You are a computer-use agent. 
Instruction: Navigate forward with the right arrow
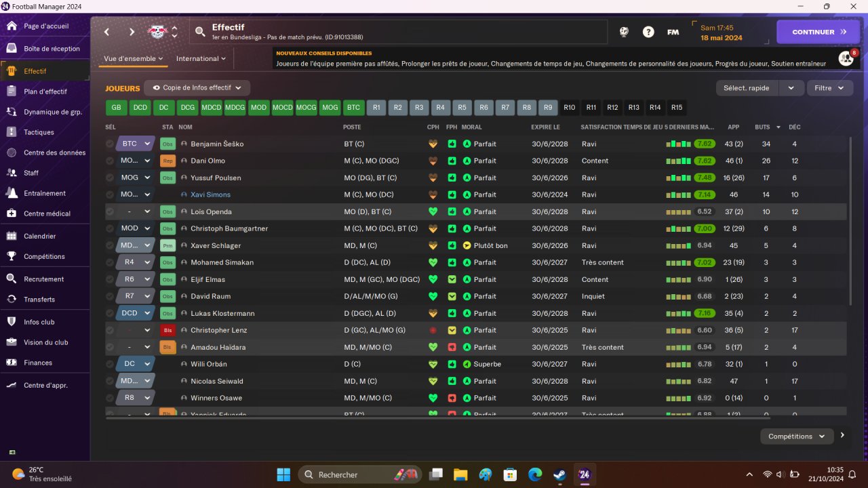click(132, 32)
